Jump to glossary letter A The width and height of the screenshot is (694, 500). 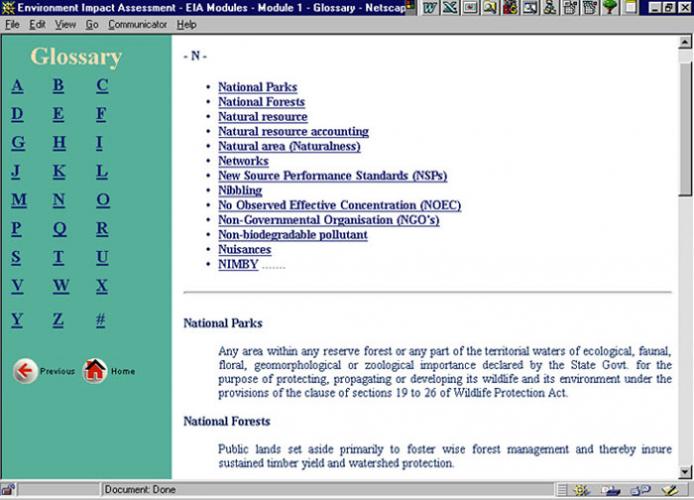point(17,85)
